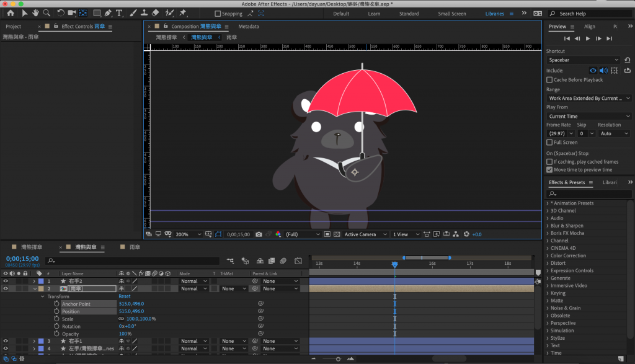Screen dimensions: 635x364
Task: Select the Hand tool
Action: (x=35, y=13)
